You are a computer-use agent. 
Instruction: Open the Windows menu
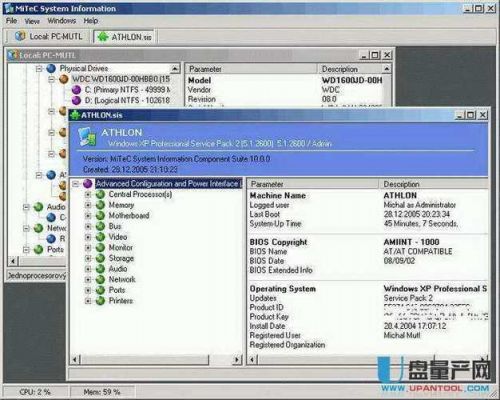62,21
